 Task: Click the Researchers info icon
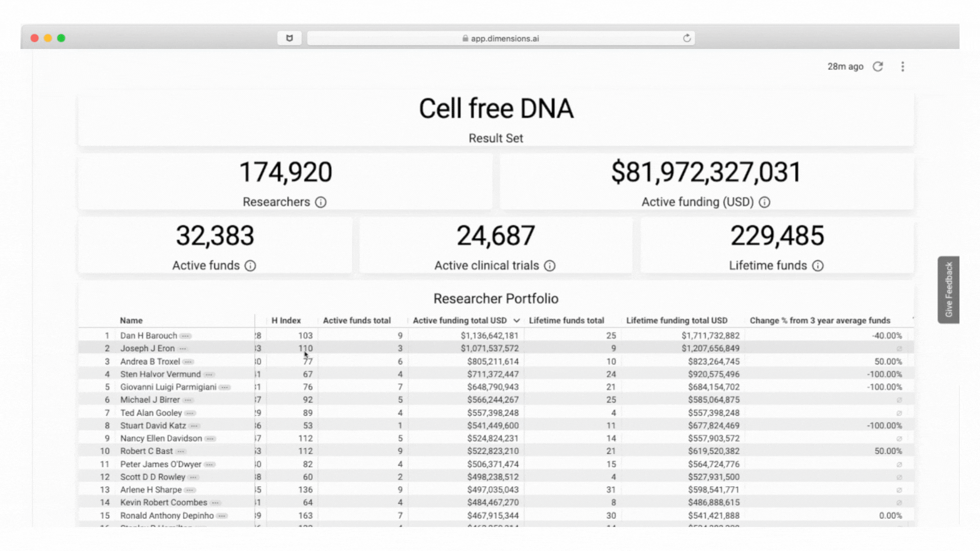(x=321, y=202)
